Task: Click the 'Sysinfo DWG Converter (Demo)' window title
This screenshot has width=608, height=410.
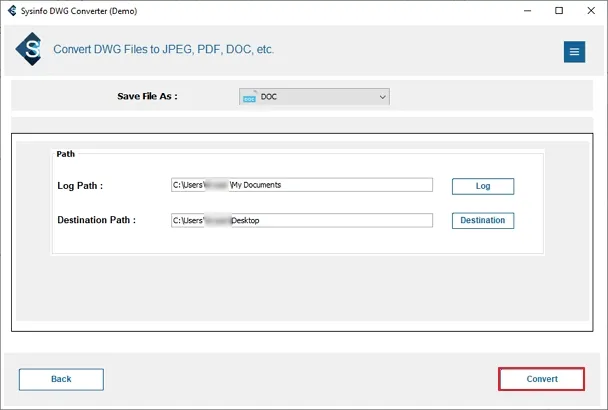Action: pyautogui.click(x=79, y=11)
